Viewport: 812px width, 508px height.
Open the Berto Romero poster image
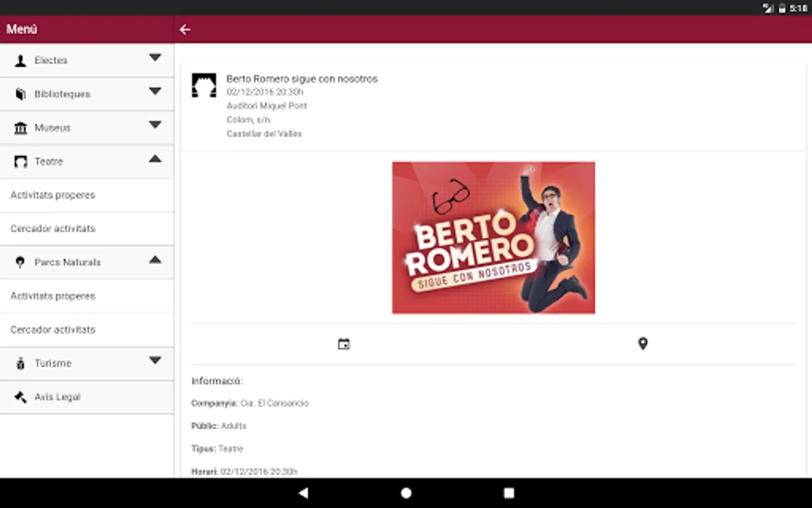493,238
